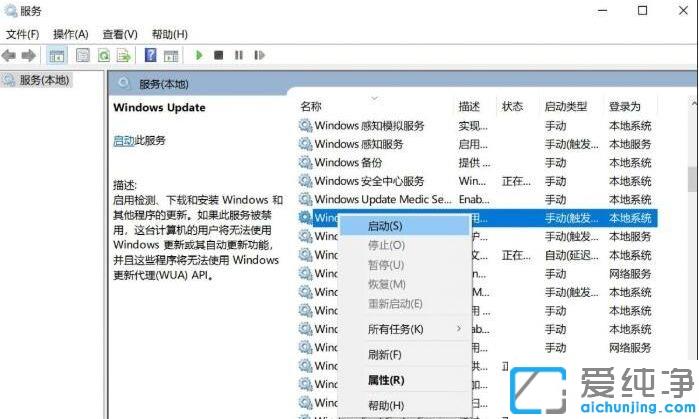Click the 服务(本地) header in right pane
699x419 pixels.
(164, 84)
